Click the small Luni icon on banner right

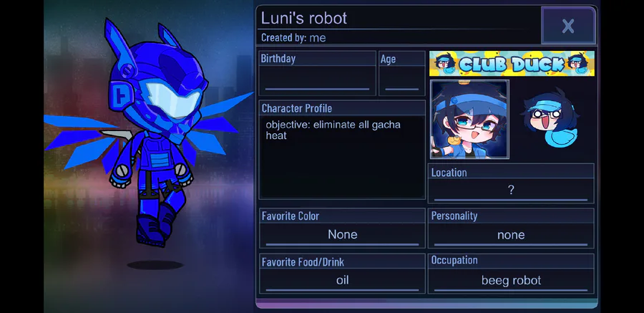click(x=578, y=64)
